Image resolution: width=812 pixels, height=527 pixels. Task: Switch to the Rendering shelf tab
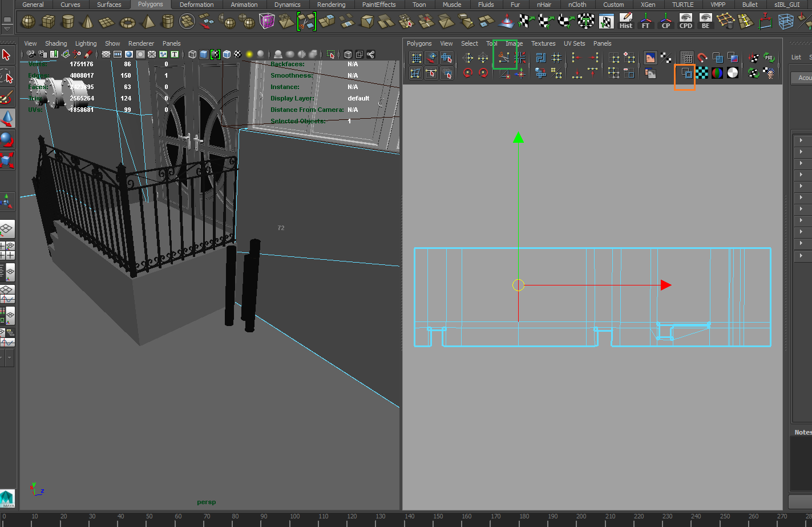(x=331, y=5)
